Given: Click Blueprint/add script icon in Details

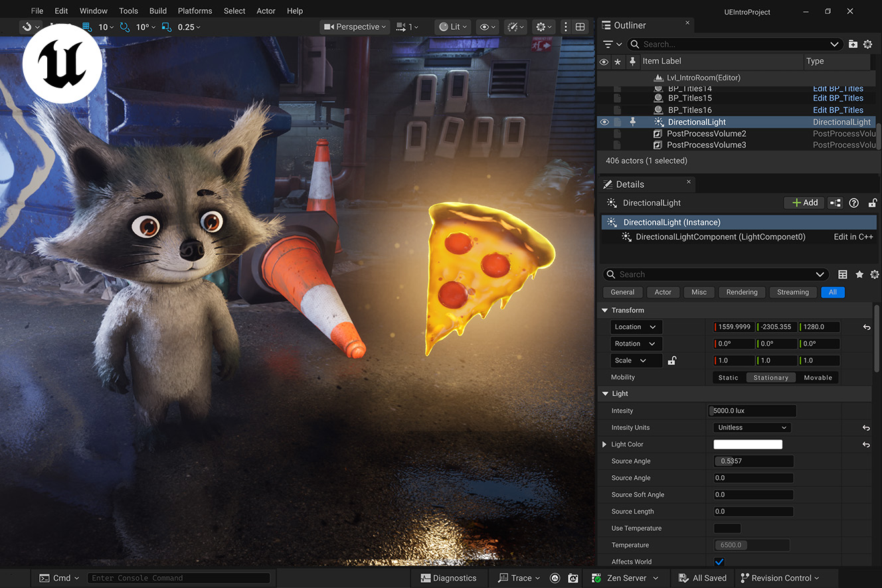Looking at the screenshot, I should pyautogui.click(x=836, y=203).
